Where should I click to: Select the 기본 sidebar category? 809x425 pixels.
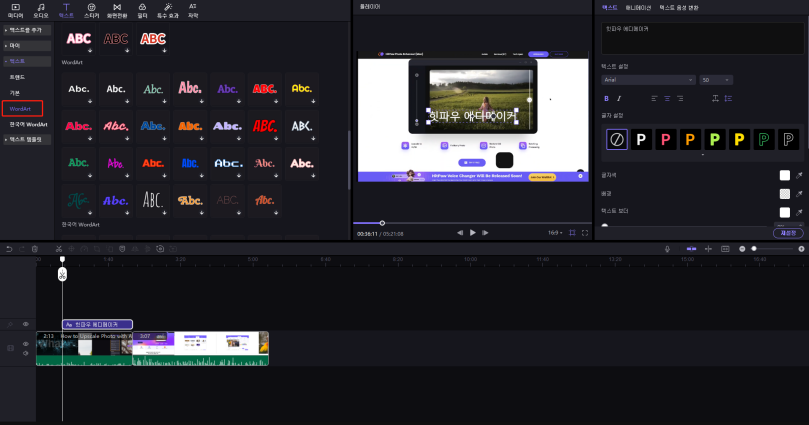click(x=14, y=93)
